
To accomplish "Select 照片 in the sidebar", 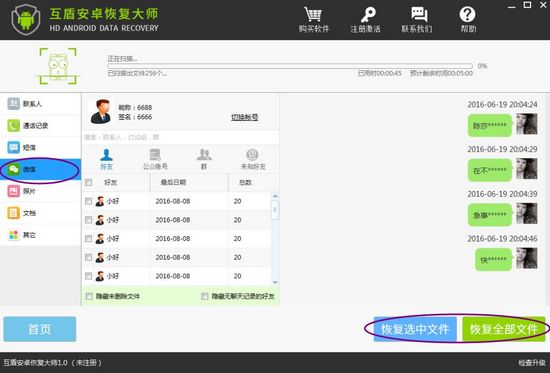I will click(40, 191).
